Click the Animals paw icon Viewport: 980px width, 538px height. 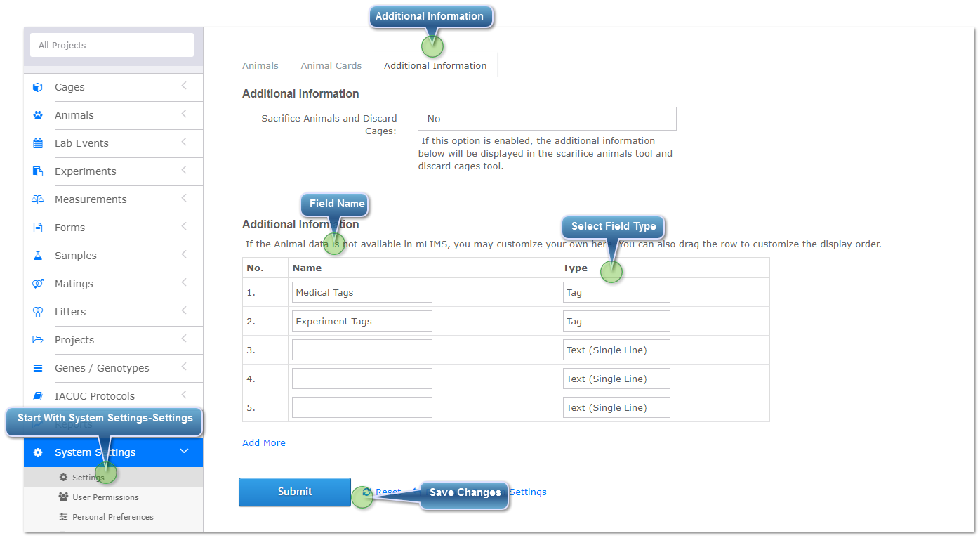coord(38,115)
